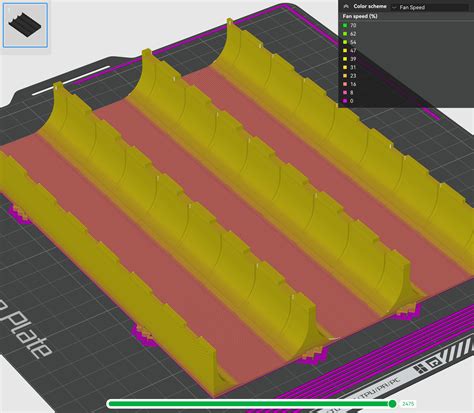This screenshot has height=413, width=474.
Task: Click the green layer progress slider track
Action: 249,404
